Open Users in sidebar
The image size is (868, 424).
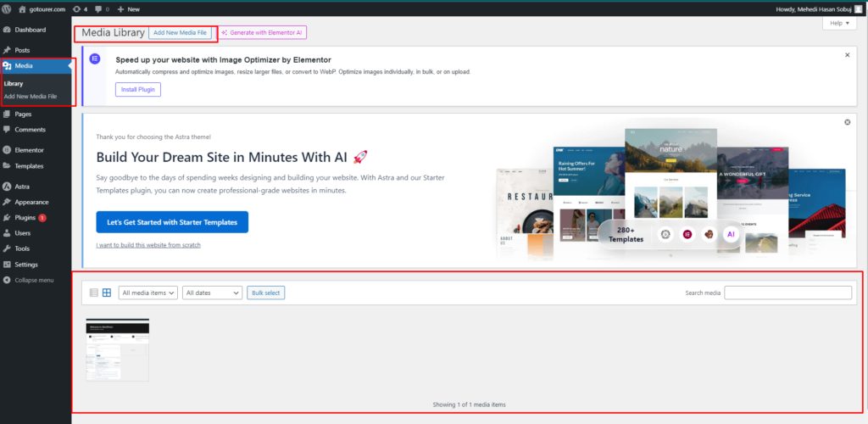[x=36, y=233]
